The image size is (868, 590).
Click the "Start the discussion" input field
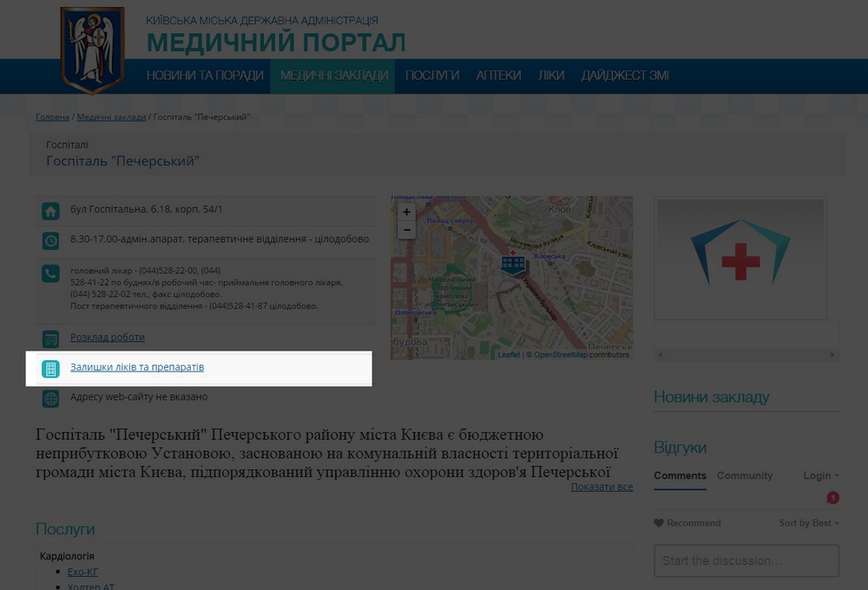(746, 560)
